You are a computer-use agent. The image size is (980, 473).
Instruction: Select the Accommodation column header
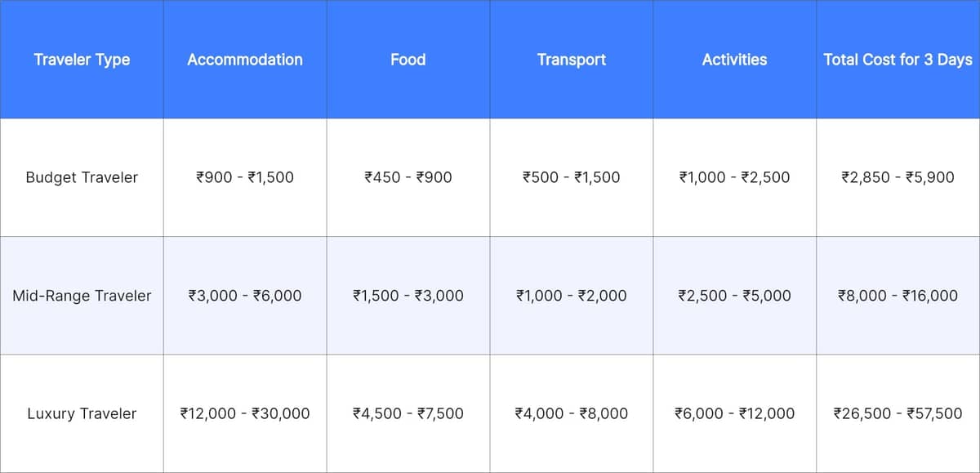(245, 60)
